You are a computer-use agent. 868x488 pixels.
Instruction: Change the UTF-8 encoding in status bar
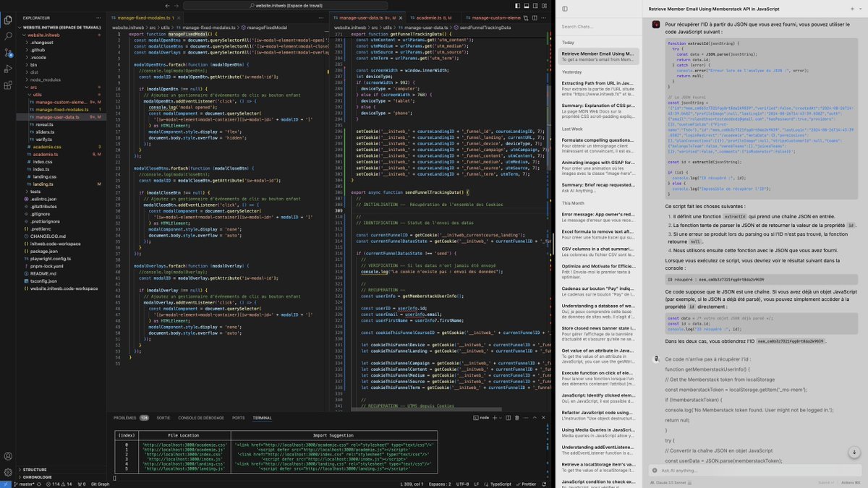[x=462, y=484]
